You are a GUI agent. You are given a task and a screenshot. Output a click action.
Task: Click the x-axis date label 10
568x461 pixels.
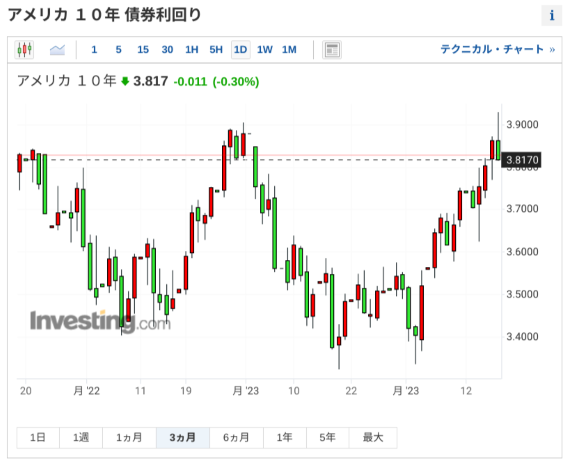point(294,391)
